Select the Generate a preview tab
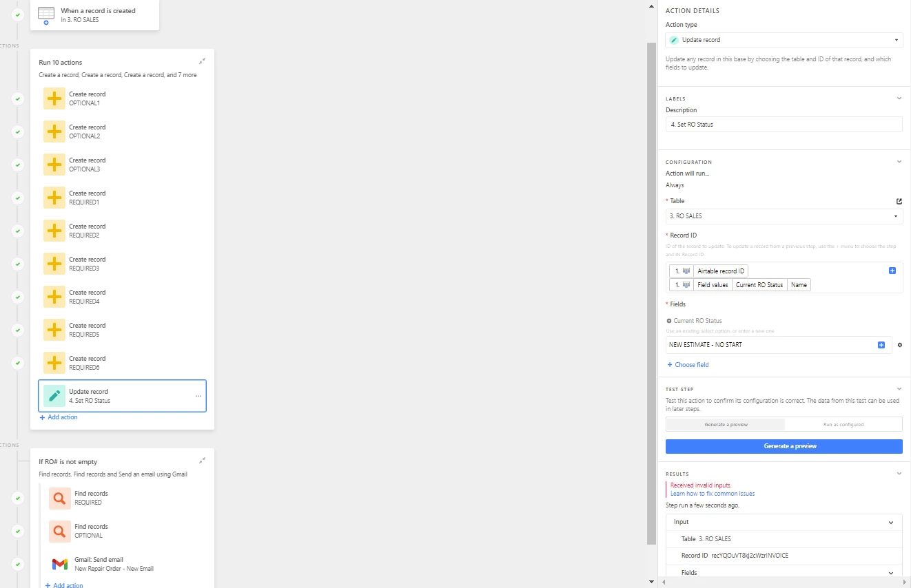 click(726, 424)
